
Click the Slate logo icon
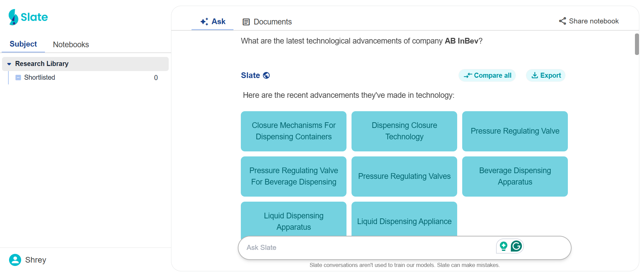click(13, 16)
